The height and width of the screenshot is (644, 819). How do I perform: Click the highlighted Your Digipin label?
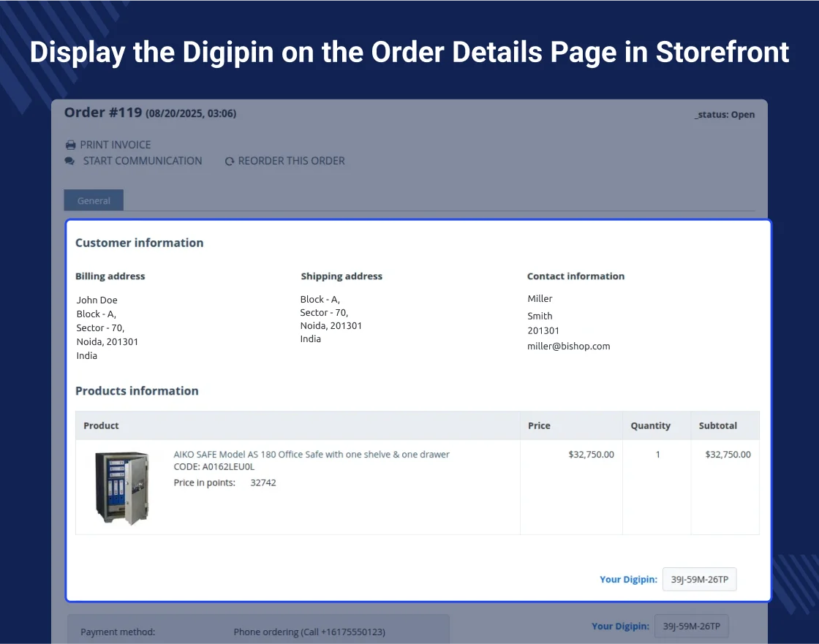(628, 579)
